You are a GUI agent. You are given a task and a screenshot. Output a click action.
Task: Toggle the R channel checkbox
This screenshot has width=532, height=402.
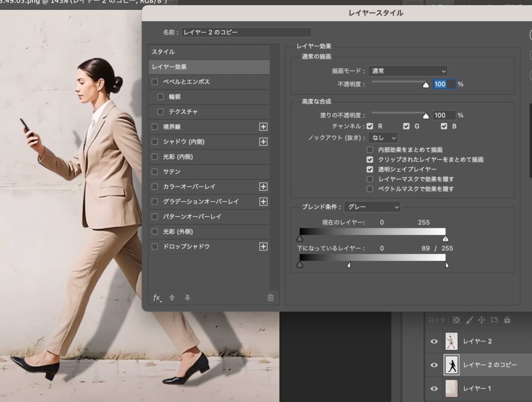point(370,126)
